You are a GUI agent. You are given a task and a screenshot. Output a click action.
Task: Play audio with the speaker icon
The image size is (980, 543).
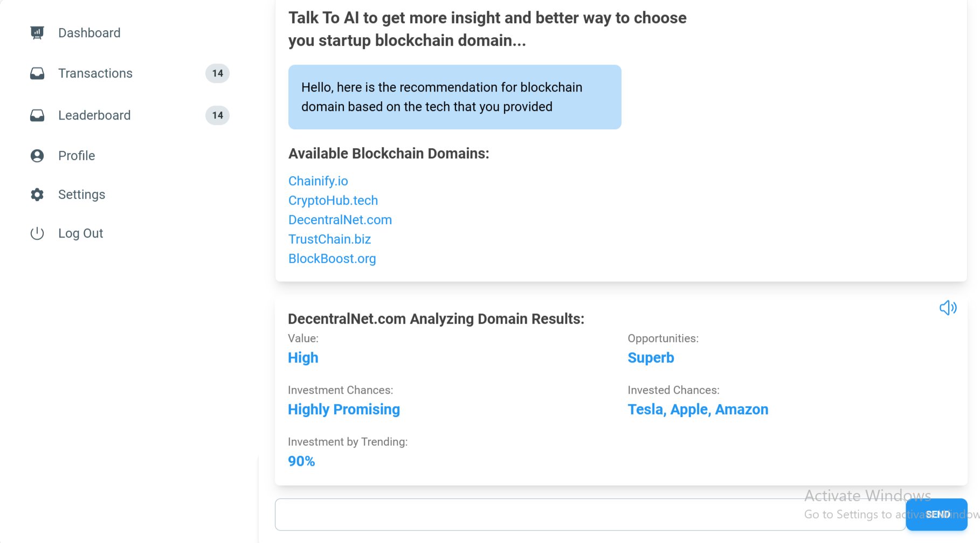(x=948, y=308)
